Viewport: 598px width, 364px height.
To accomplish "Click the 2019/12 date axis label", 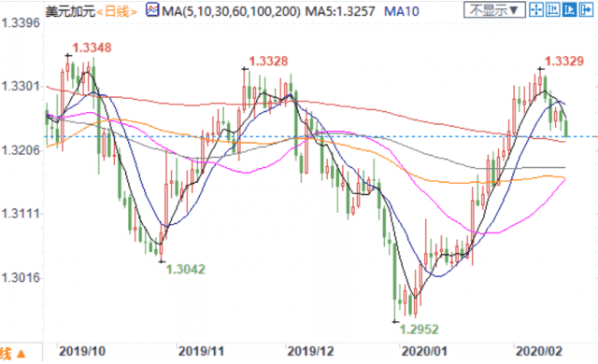I will coord(310,351).
